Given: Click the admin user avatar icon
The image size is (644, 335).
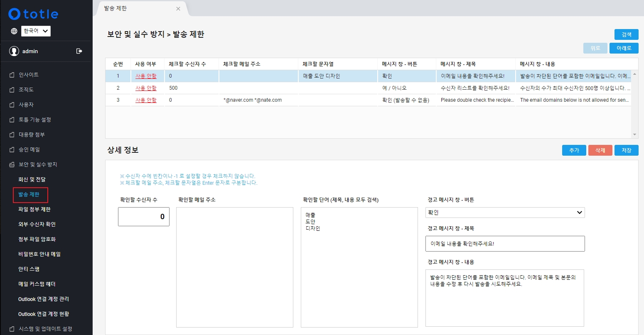Looking at the screenshot, I should (14, 51).
